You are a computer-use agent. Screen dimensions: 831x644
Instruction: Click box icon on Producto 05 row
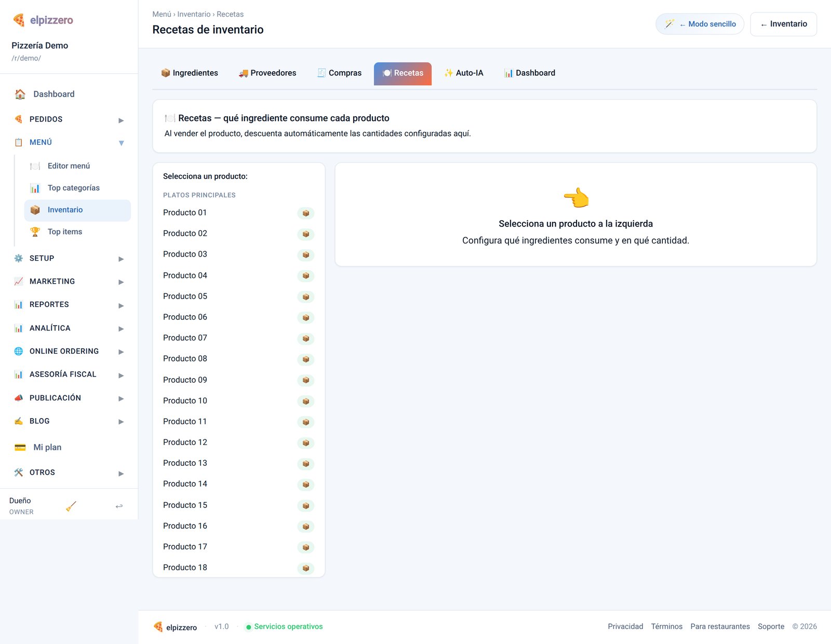point(306,297)
